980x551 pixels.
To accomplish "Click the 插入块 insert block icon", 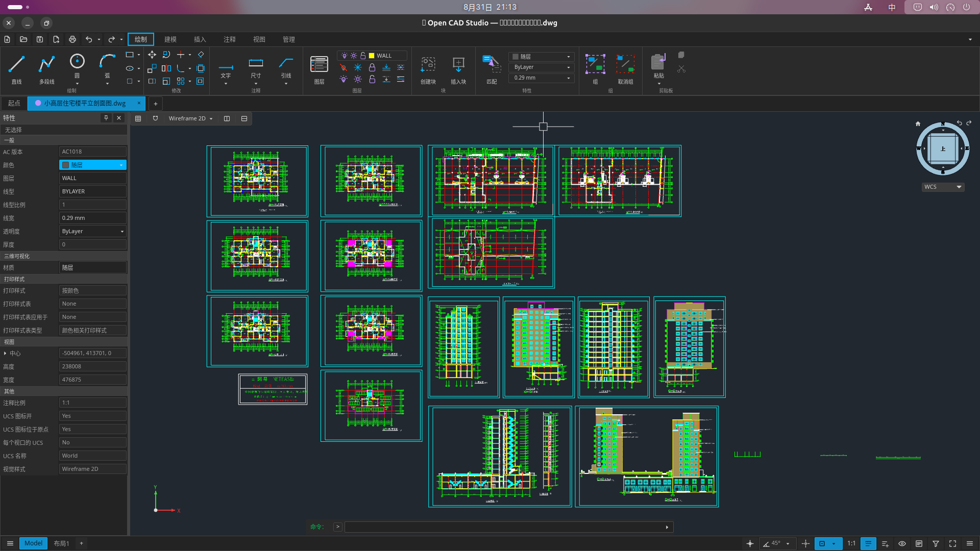I will pyautogui.click(x=458, y=68).
